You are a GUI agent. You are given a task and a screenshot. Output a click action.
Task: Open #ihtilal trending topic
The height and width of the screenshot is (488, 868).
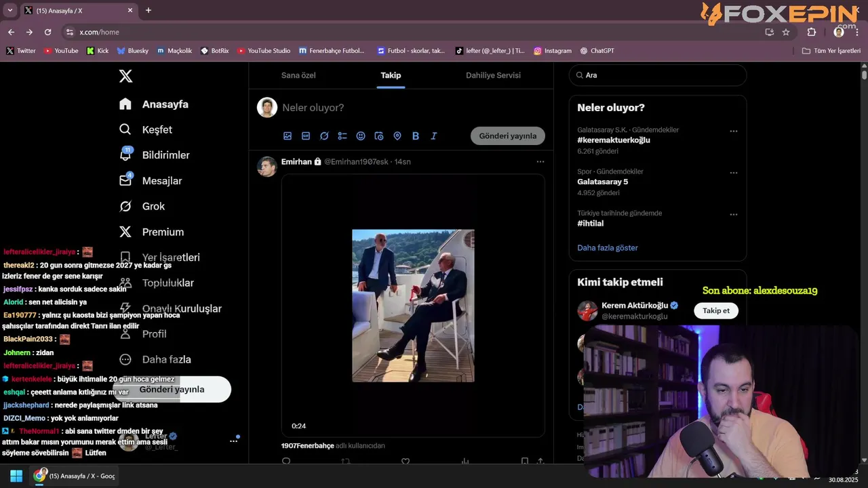590,223
